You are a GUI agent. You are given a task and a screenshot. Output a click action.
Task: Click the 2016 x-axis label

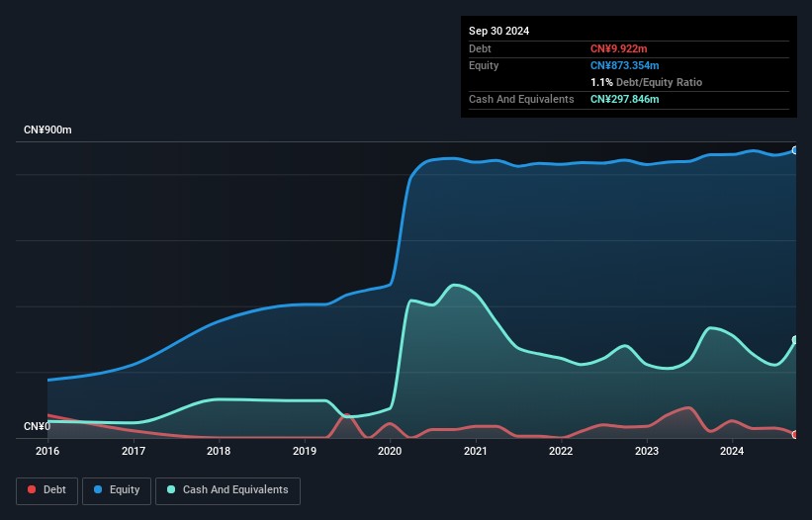[47, 451]
